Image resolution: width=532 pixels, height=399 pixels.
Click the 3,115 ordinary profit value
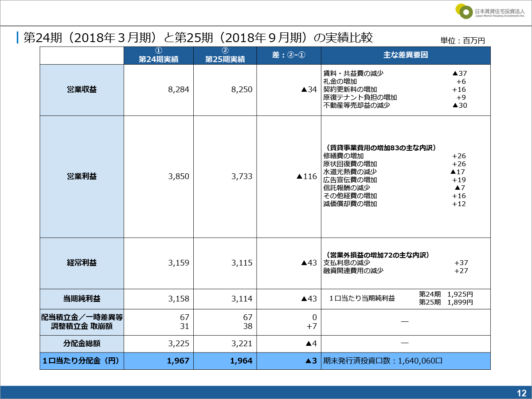point(242,263)
